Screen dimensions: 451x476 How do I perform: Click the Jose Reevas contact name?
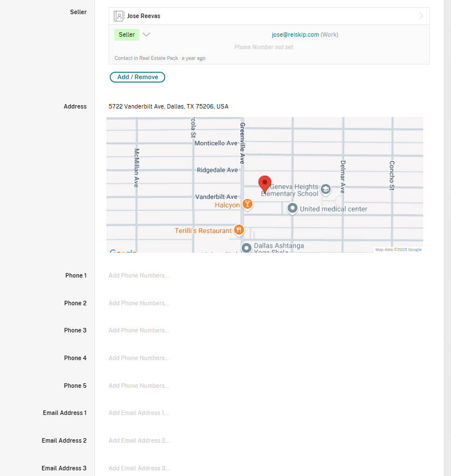(x=143, y=16)
